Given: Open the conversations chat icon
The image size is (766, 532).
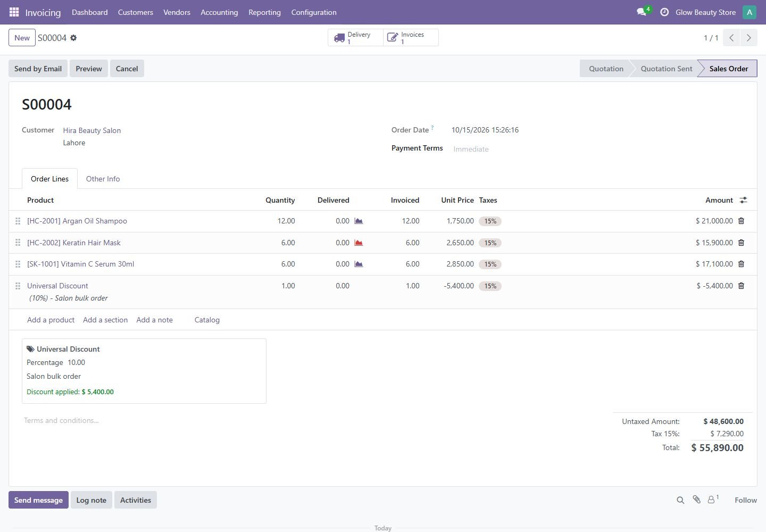Looking at the screenshot, I should pos(642,12).
